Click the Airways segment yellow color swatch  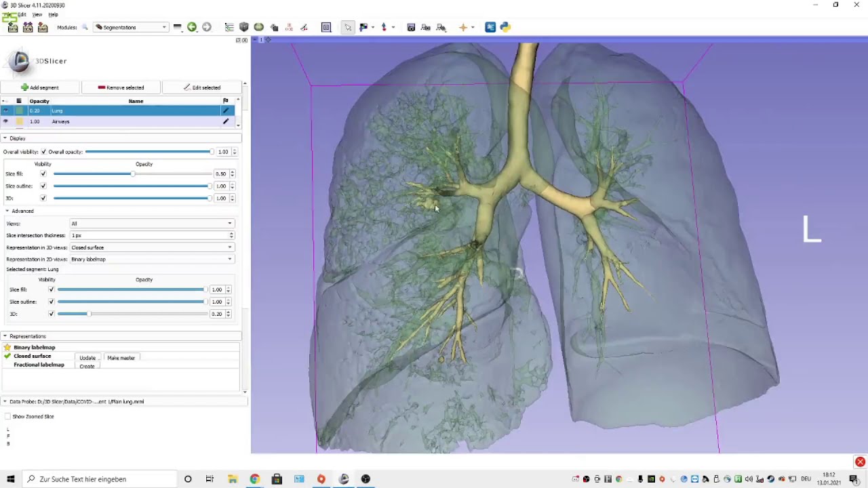point(19,121)
